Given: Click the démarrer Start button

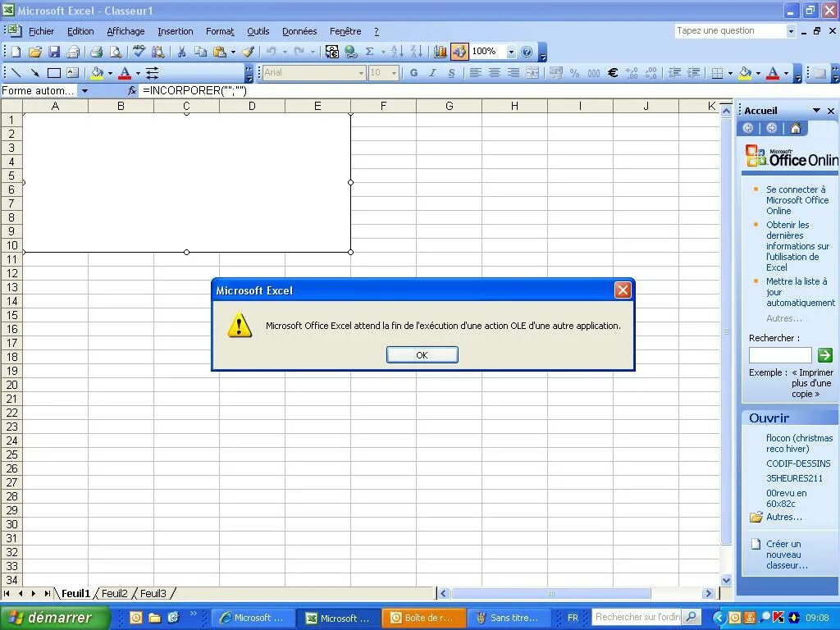Looking at the screenshot, I should click(x=55, y=618).
